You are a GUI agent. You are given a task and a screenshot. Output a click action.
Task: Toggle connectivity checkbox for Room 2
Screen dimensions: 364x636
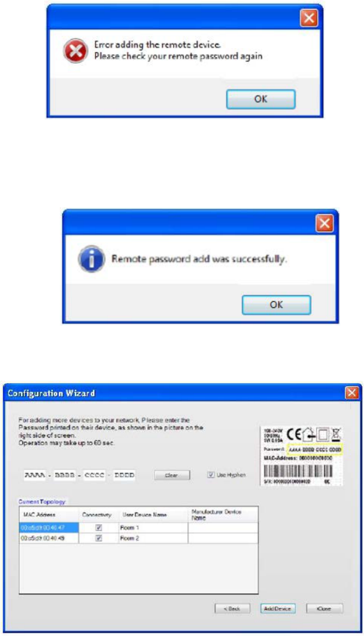point(99,538)
